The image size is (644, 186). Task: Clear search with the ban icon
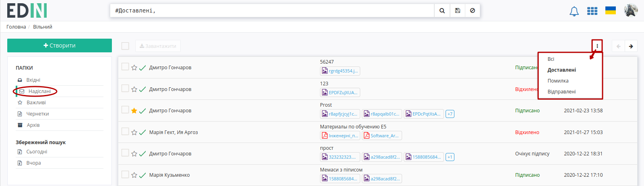[x=473, y=11]
